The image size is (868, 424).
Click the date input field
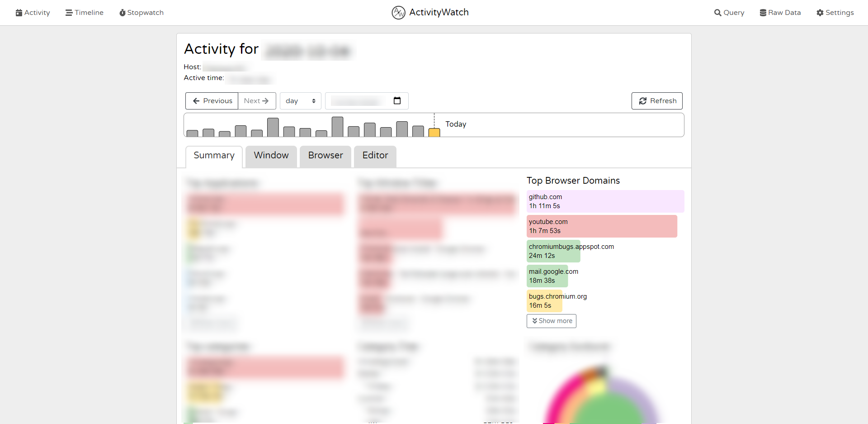click(x=367, y=101)
